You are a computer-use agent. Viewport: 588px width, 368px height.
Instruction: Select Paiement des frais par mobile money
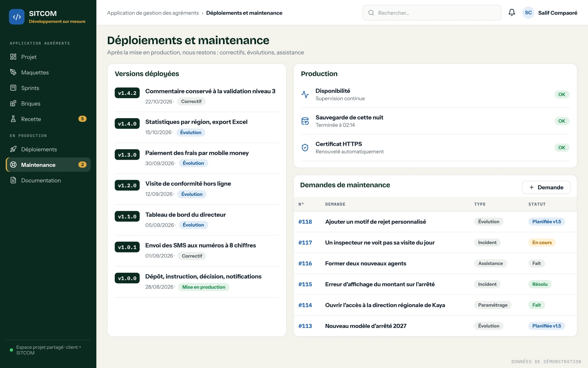[197, 153]
